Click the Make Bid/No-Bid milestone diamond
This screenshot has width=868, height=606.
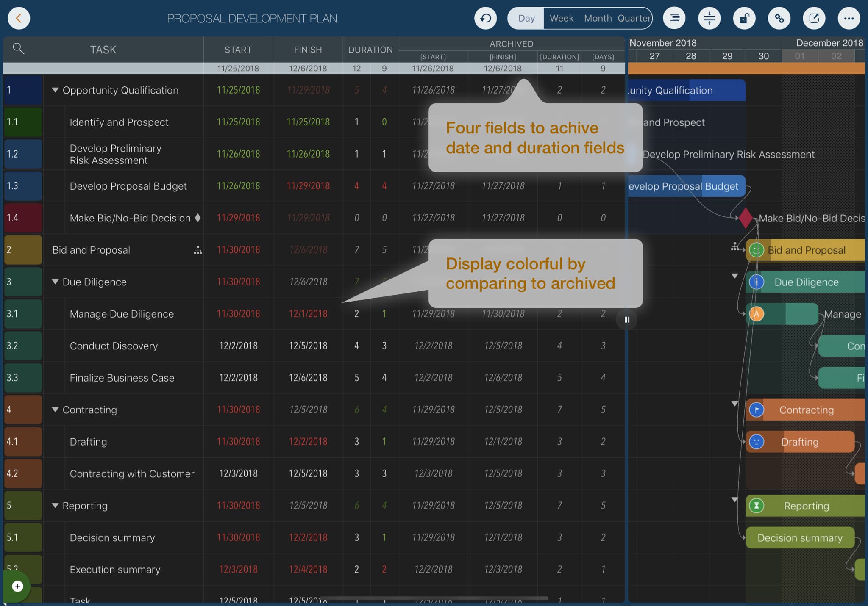(x=746, y=218)
